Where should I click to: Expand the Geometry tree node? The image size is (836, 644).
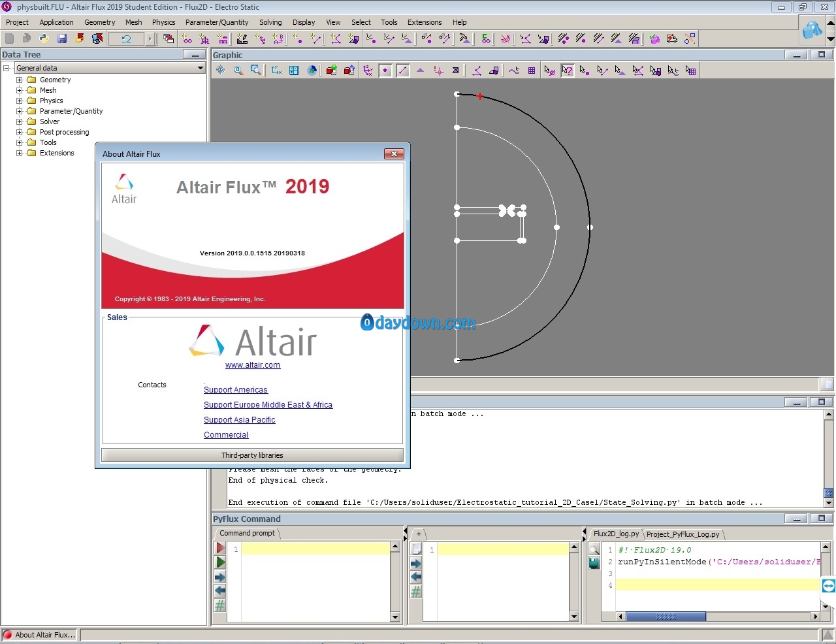click(19, 80)
